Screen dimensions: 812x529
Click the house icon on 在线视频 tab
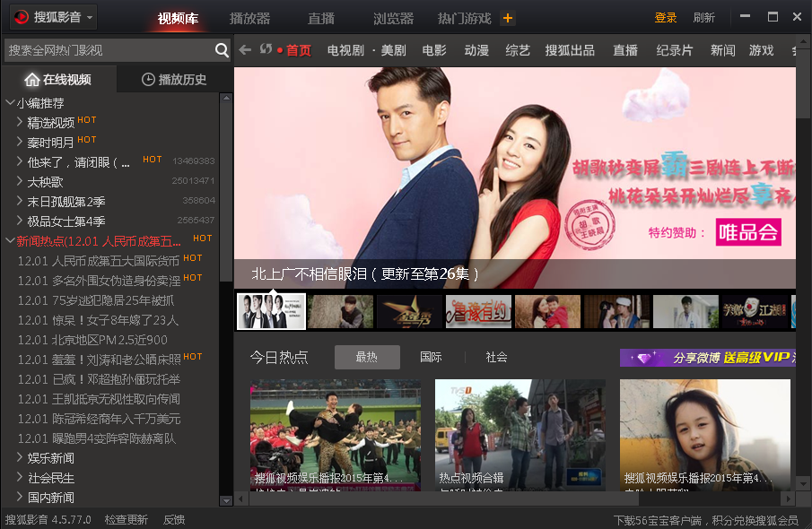[x=32, y=80]
